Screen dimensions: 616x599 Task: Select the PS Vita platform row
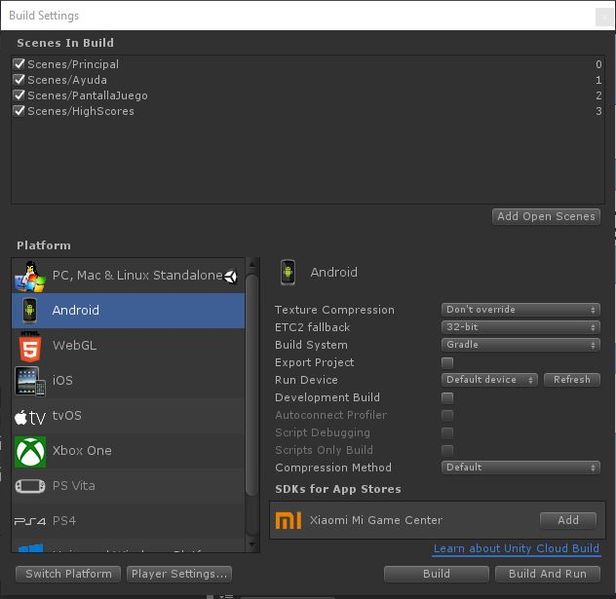tap(128, 486)
